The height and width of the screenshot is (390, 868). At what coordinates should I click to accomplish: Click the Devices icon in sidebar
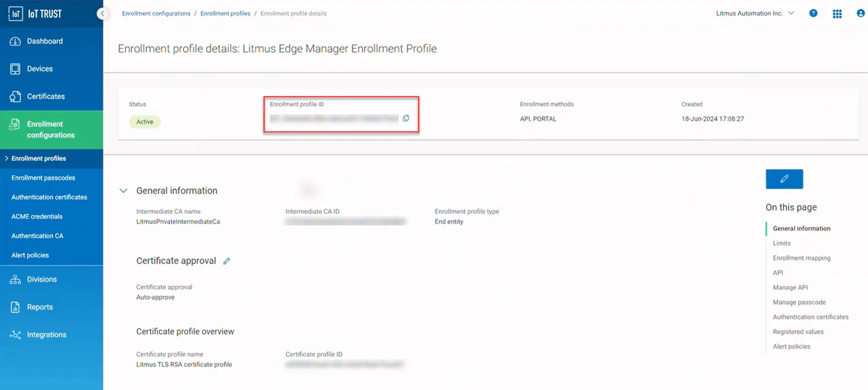point(15,69)
